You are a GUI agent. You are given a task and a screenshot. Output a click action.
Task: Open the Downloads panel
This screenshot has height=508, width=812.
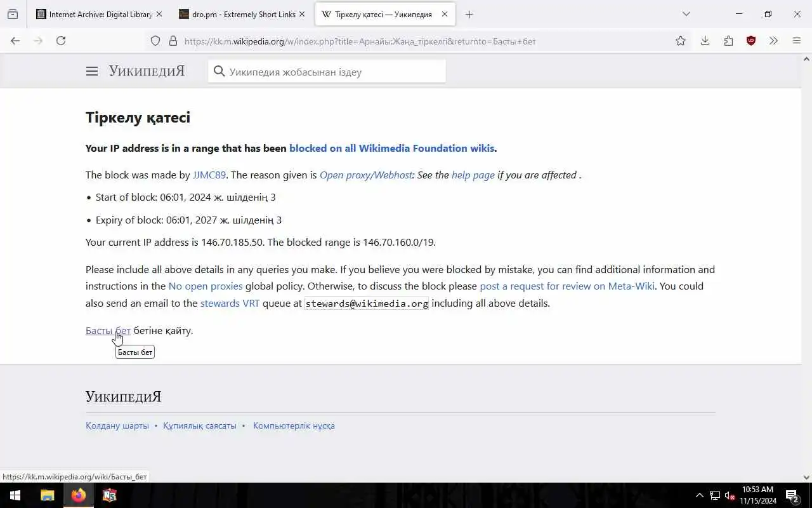(x=705, y=41)
